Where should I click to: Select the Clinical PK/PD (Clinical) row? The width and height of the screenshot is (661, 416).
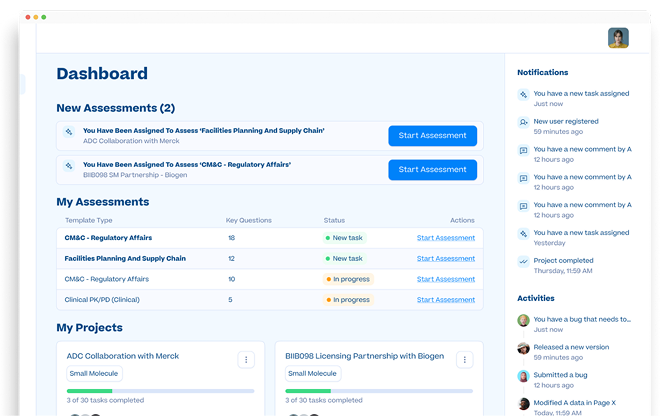270,300
